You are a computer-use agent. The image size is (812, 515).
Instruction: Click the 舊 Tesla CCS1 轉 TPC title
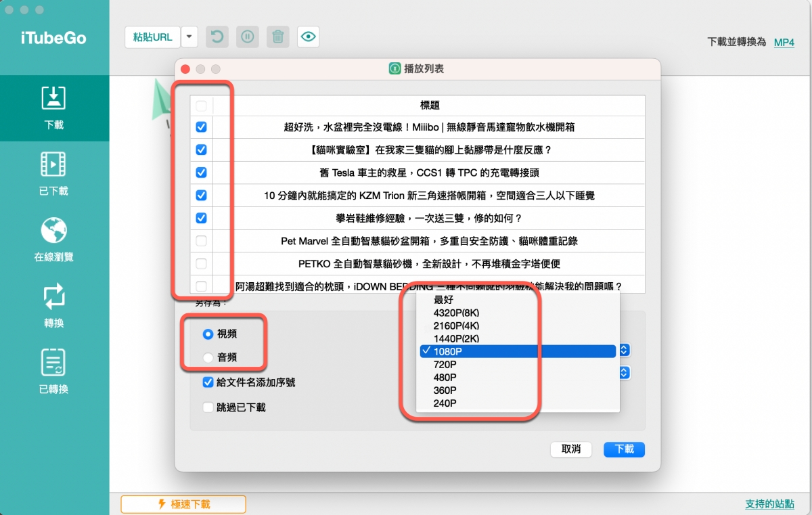pos(430,173)
